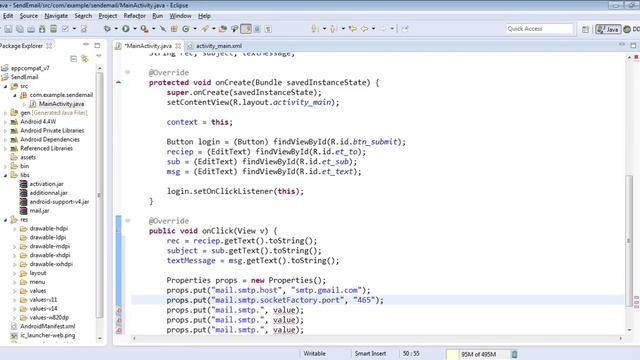
Task: Open the Window menu
Action: tap(180, 16)
